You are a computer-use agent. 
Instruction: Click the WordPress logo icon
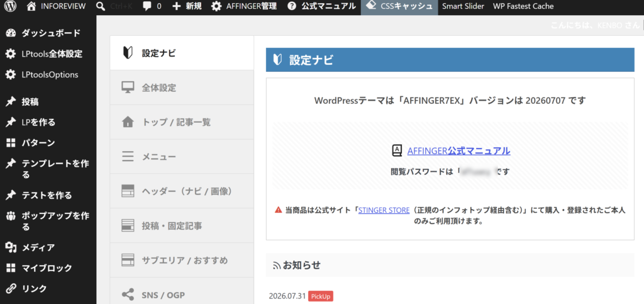click(x=11, y=6)
